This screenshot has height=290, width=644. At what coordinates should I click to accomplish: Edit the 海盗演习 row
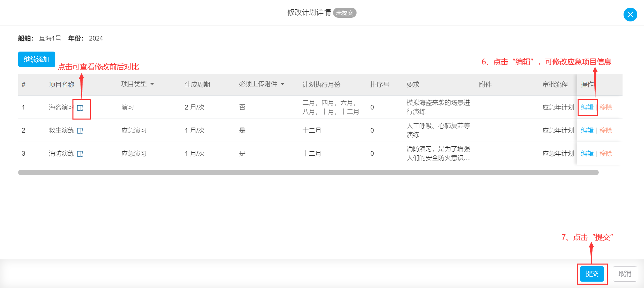[587, 107]
